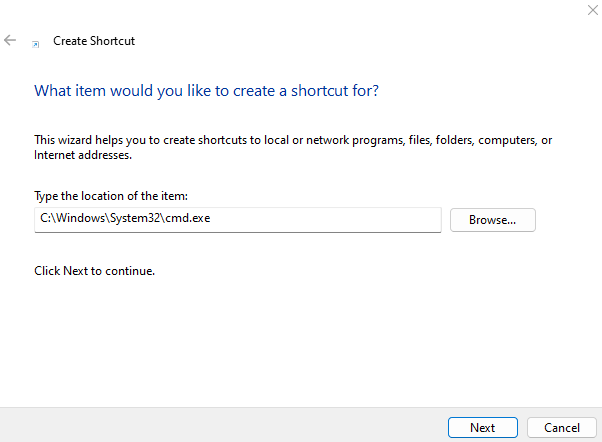Click the shortcut icon beside Create Shortcut

click(35, 45)
